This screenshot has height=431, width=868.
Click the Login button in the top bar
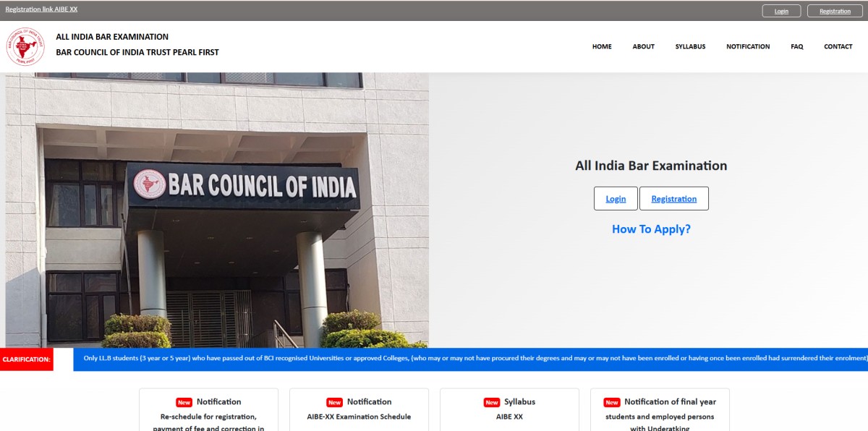coord(781,10)
